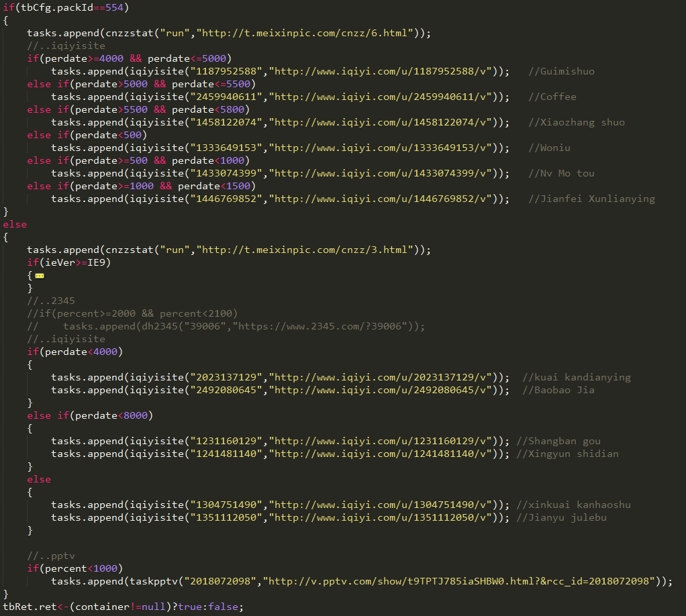Click the //Xingyun shidian comment
The image size is (686, 616).
pos(567,454)
